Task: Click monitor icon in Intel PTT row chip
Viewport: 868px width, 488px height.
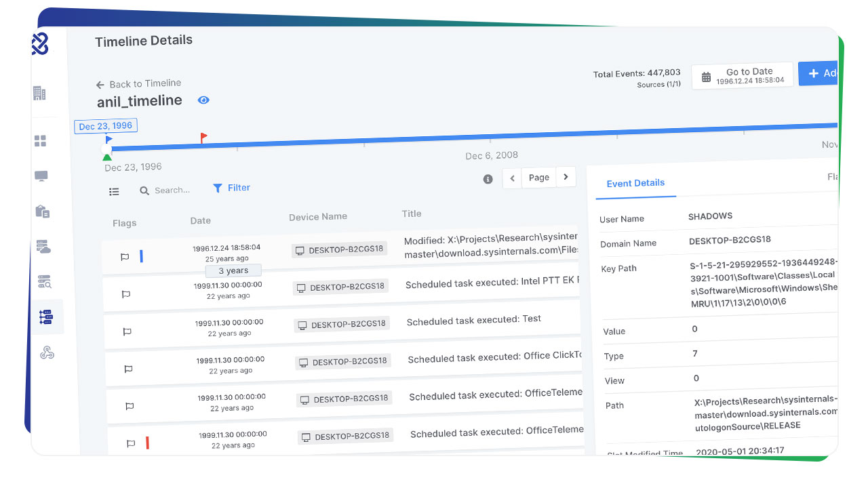Action: (x=300, y=288)
